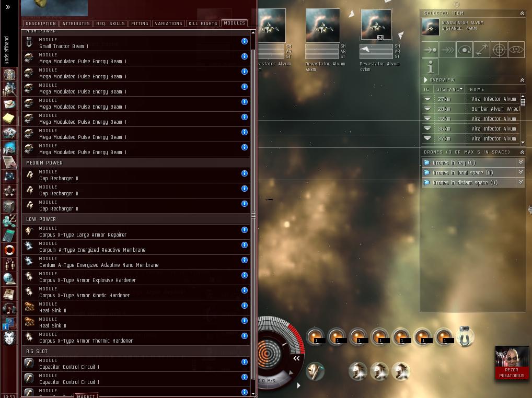532x398 pixels.
Task: Collapse the Selected Item panel
Action: (x=522, y=13)
